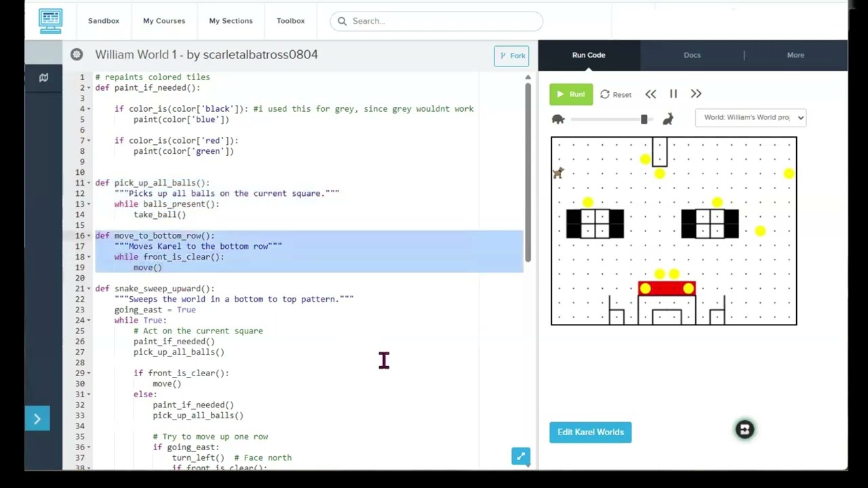Click 'William World 1' program title
The image size is (868, 488).
click(x=136, y=55)
